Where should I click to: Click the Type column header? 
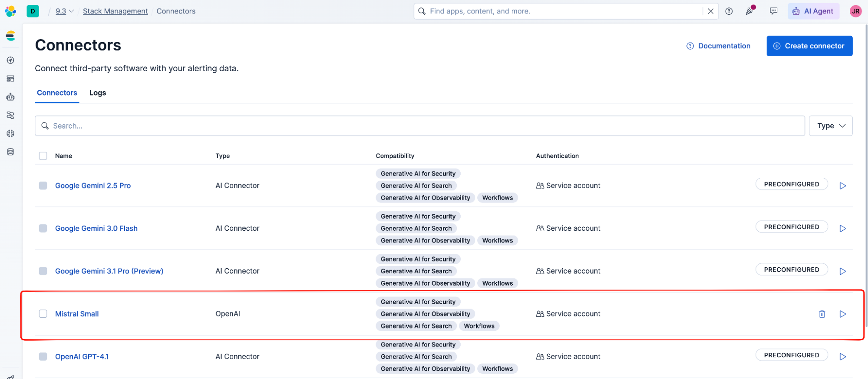coord(223,156)
